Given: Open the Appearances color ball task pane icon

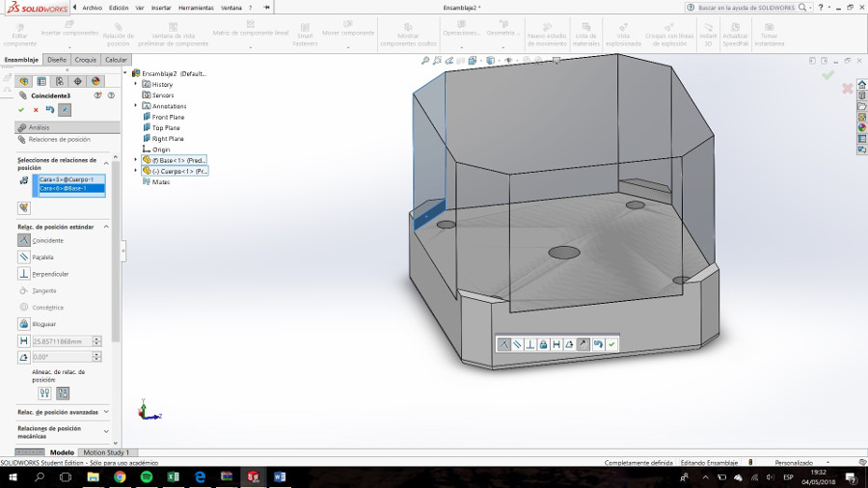Looking at the screenshot, I should point(862,127).
